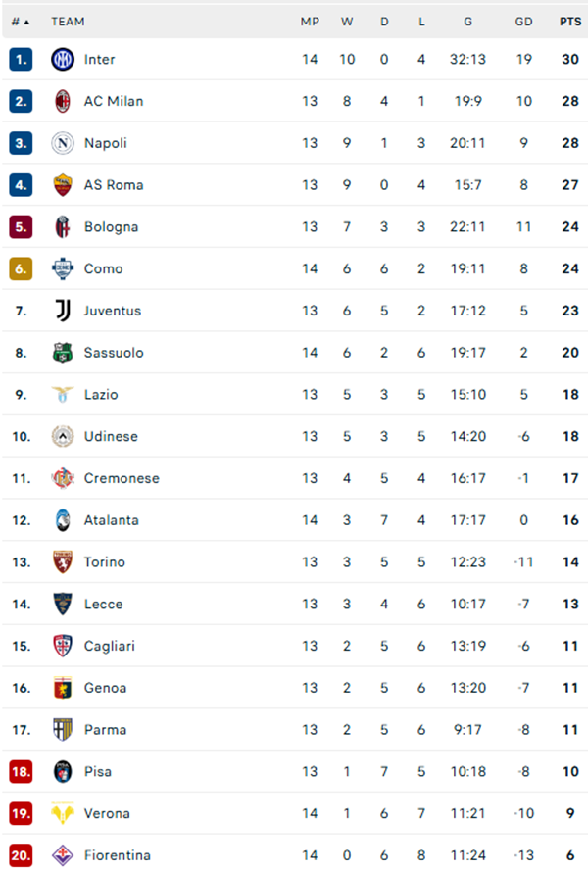Select the Bologna club logo
Screen dimensions: 588x873
(61, 226)
